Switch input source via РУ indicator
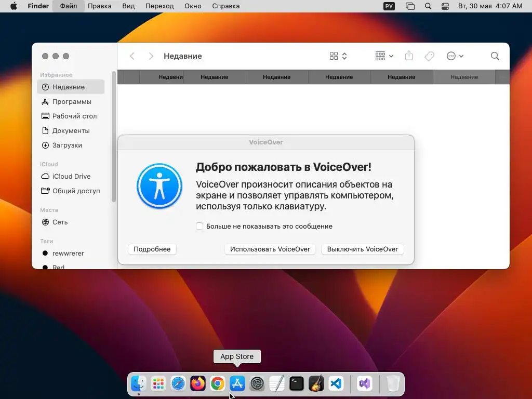Viewport: 532px width, 399px height. pyautogui.click(x=389, y=6)
